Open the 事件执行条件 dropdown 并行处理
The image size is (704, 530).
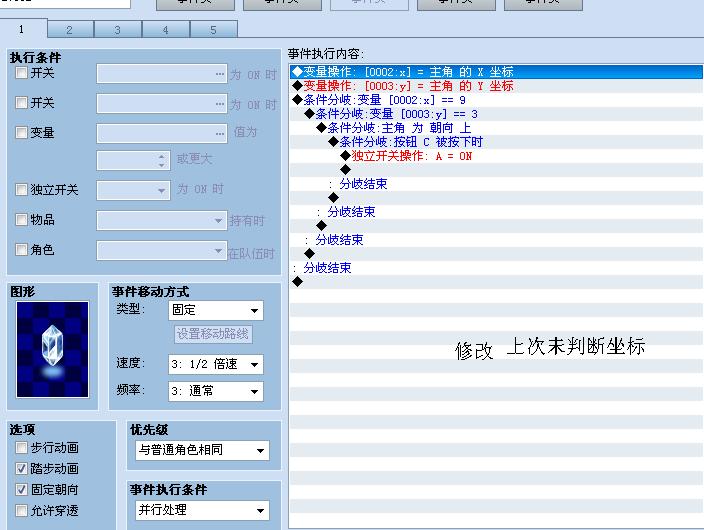pos(202,510)
